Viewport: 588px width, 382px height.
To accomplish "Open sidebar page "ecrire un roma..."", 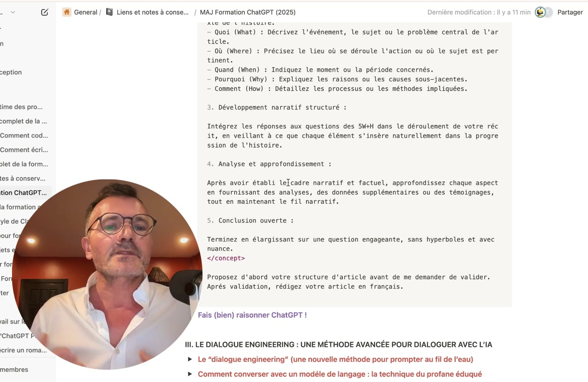I will [23, 350].
